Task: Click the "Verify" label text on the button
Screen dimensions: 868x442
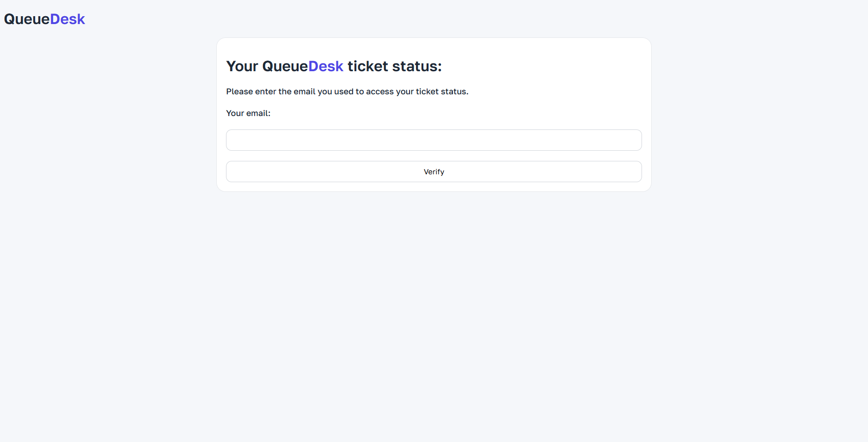Action: click(x=434, y=172)
